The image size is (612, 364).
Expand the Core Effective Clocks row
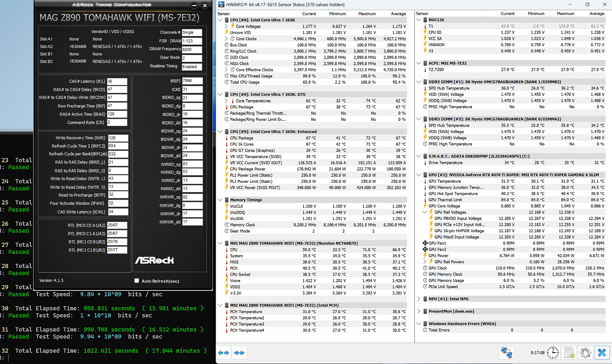tap(227, 70)
